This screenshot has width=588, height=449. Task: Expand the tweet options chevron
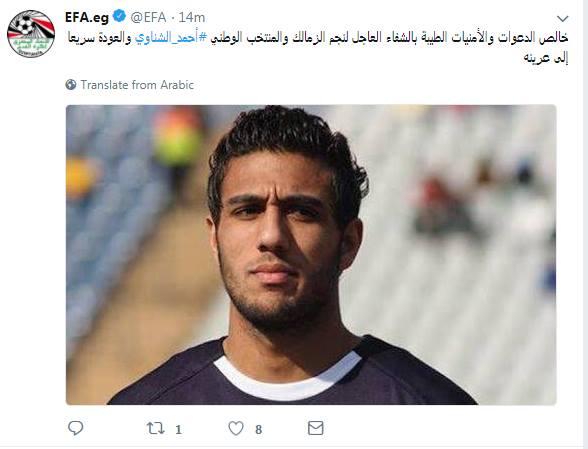[562, 18]
